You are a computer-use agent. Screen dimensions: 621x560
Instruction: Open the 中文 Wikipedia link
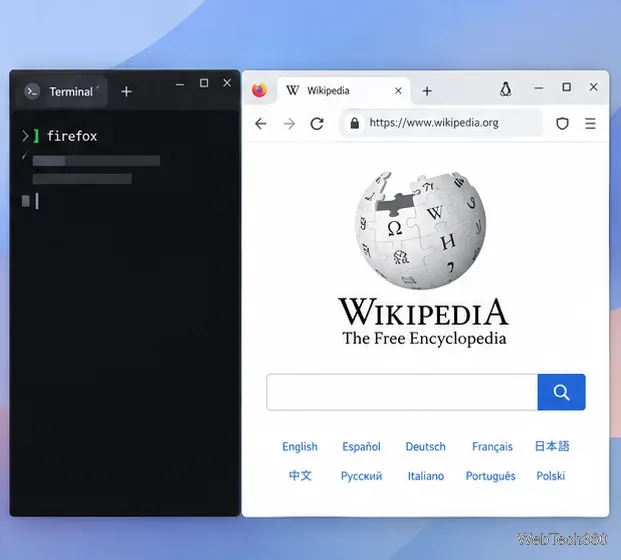click(300, 475)
